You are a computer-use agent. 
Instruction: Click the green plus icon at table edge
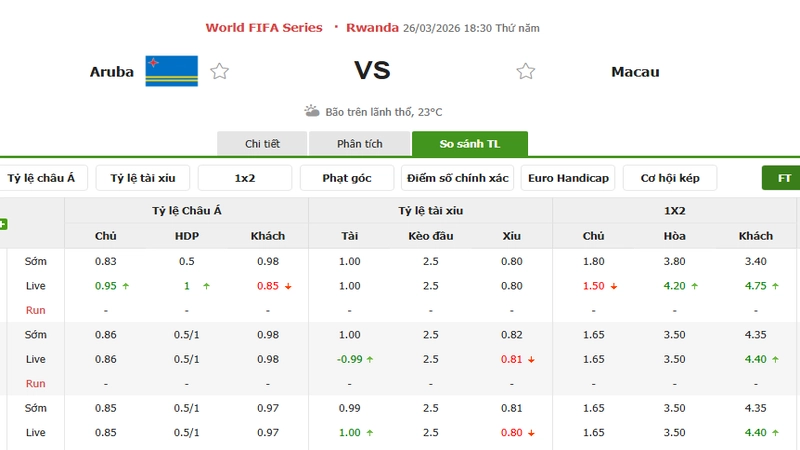(3, 224)
